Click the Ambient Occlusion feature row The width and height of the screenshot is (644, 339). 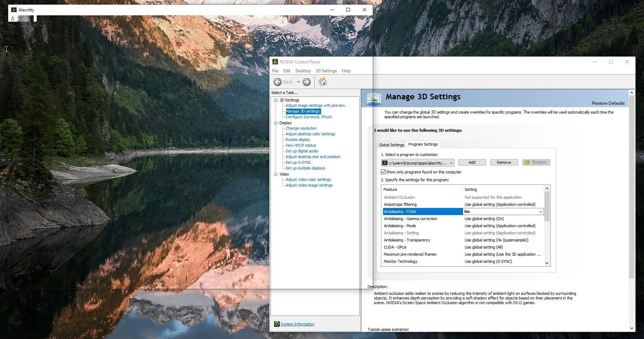pos(463,197)
